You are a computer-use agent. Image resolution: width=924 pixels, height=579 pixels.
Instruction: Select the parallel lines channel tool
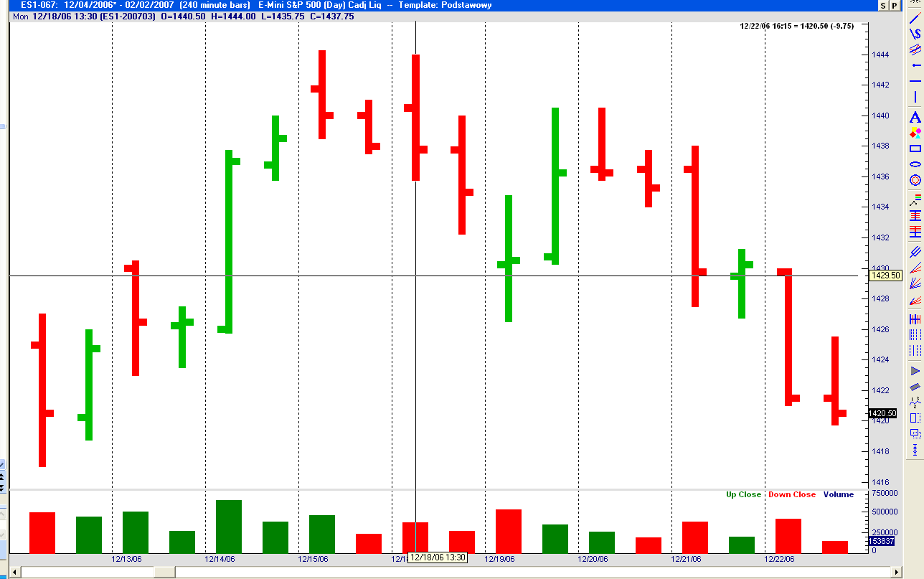(915, 252)
